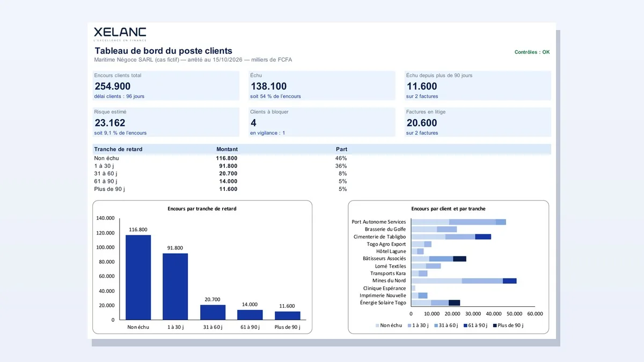Click the 61 à 90 j bar in the chart
Viewport: 644px width, 362px height.
point(250,315)
